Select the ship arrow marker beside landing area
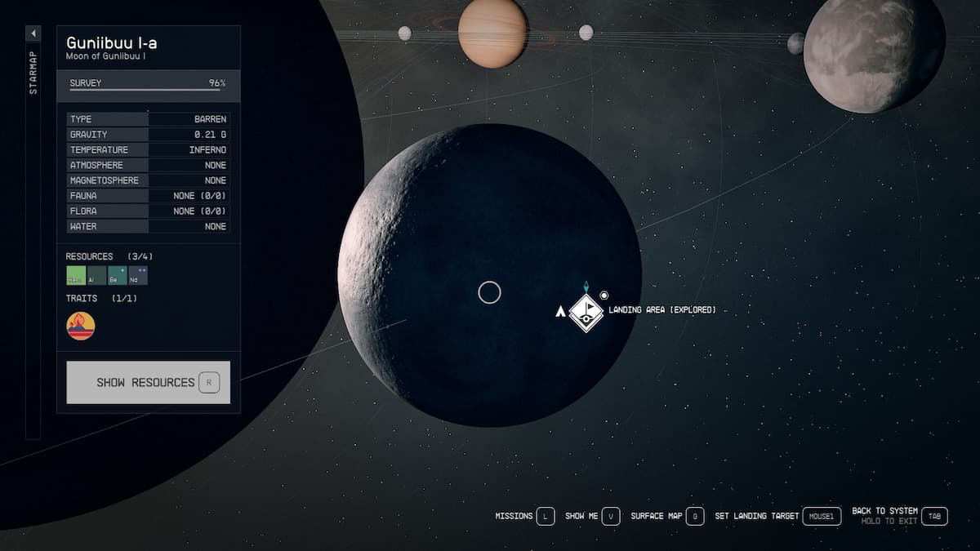 (x=560, y=311)
